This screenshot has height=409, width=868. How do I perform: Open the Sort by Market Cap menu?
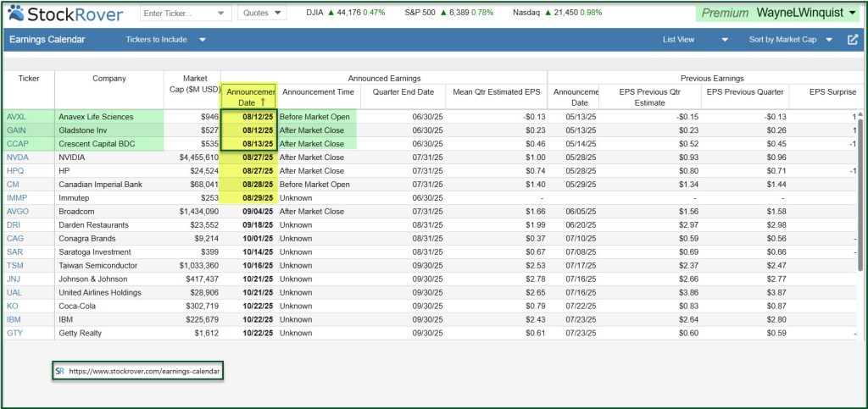pyautogui.click(x=791, y=40)
